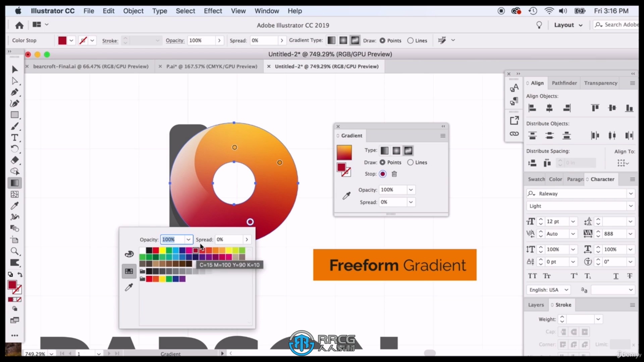Click eyedropper in Gradient panel
The image size is (644, 362).
click(x=346, y=196)
